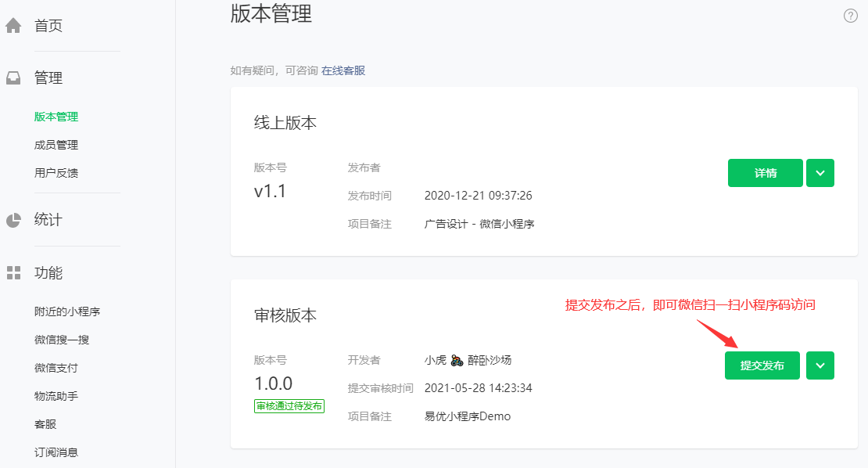Click the 提交发布 button
Screen dimensions: 868x468
(x=762, y=365)
